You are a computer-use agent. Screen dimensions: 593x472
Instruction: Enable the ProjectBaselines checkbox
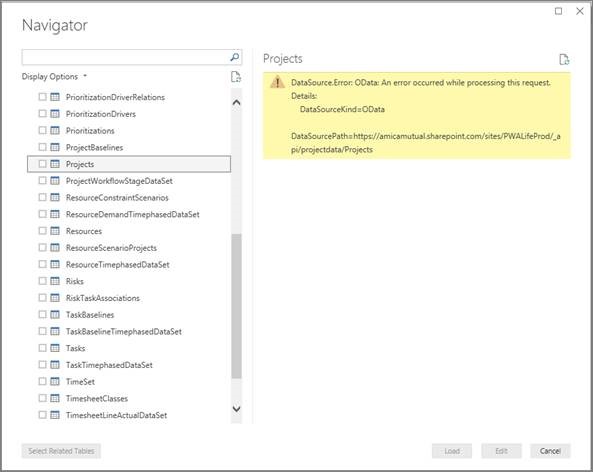coord(42,147)
